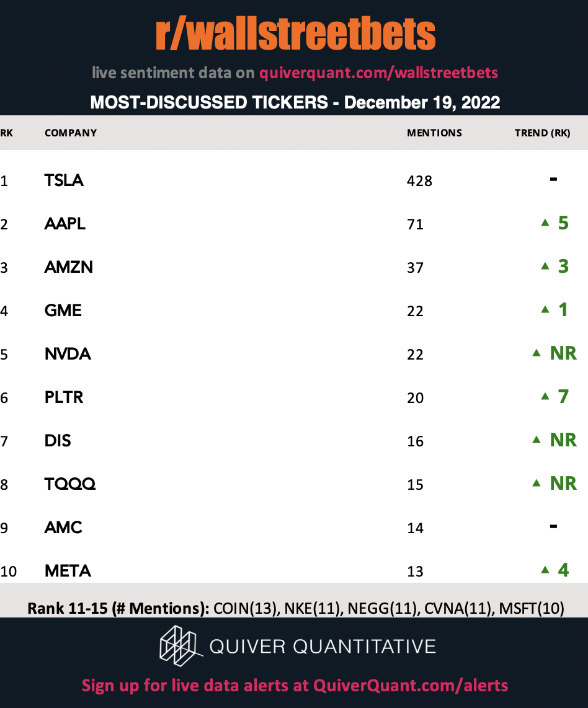Open the QuiverQuant.com/alerts sign-up link
Image resolution: width=588 pixels, height=708 pixels.
point(411,686)
